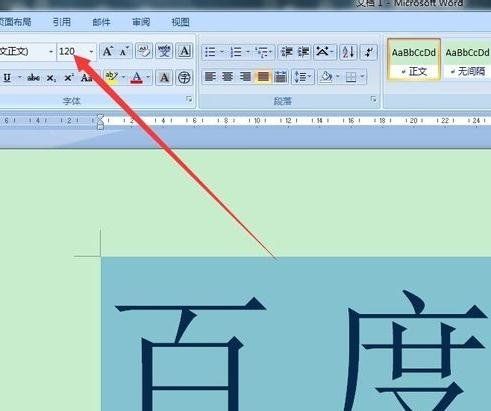This screenshot has width=491, height=411.
Task: Apply the 无间隔 style
Action: 467,59
